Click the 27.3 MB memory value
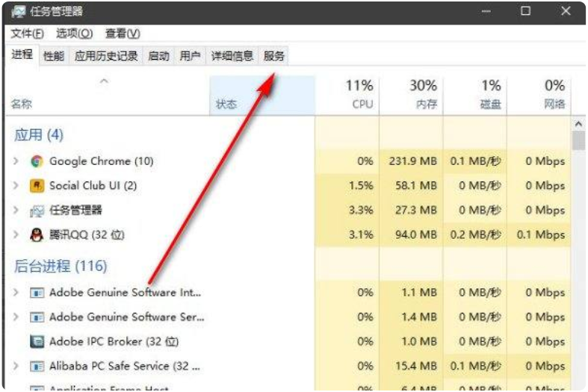This screenshot has height=392, width=588. tap(416, 211)
